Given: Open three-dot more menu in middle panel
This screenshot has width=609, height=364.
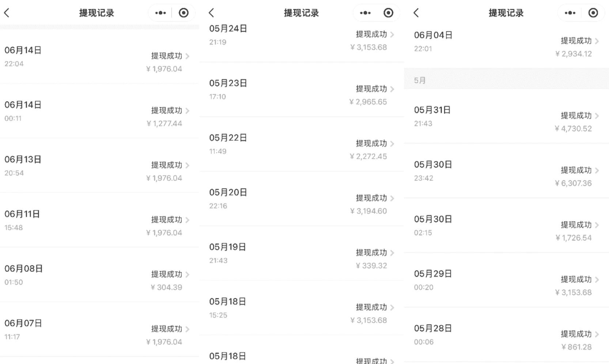Looking at the screenshot, I should click(x=365, y=13).
